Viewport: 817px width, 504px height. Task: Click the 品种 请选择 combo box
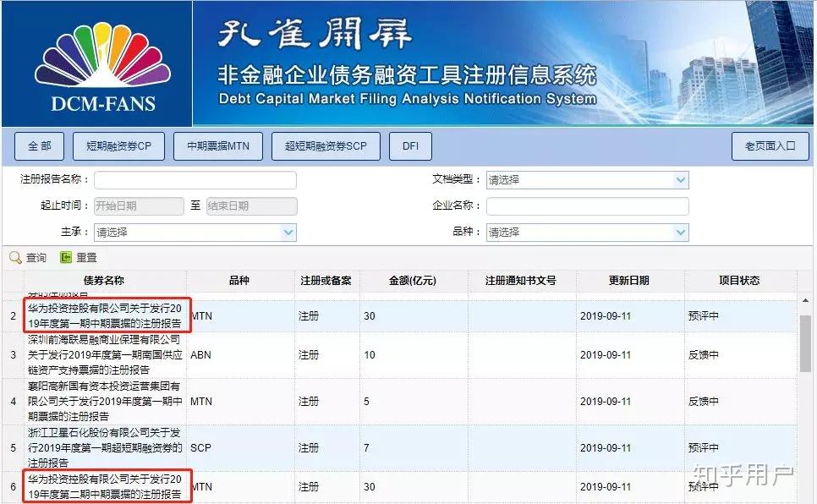[587, 233]
